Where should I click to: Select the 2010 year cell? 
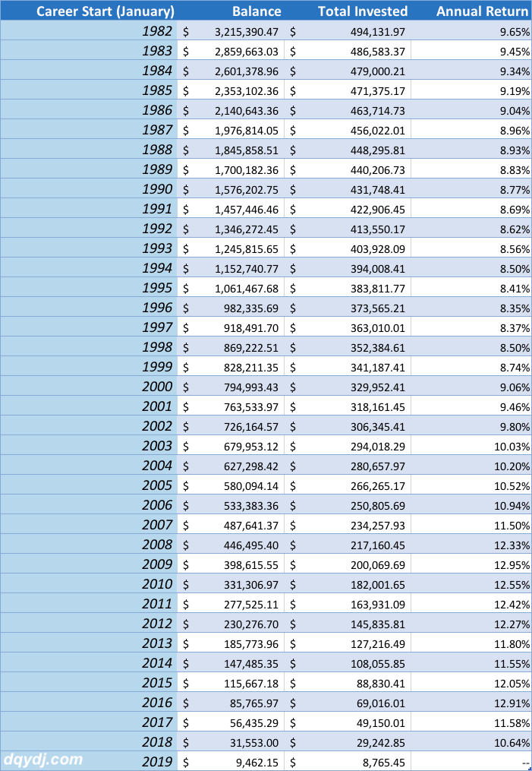tap(89, 583)
